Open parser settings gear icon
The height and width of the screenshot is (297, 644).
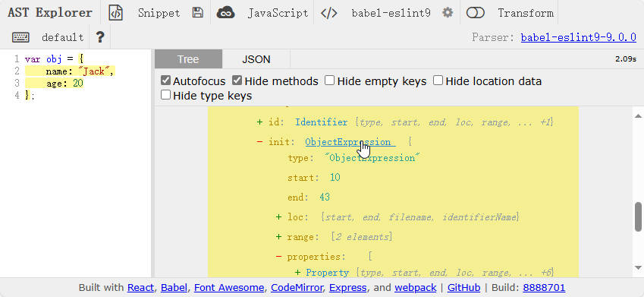point(448,13)
